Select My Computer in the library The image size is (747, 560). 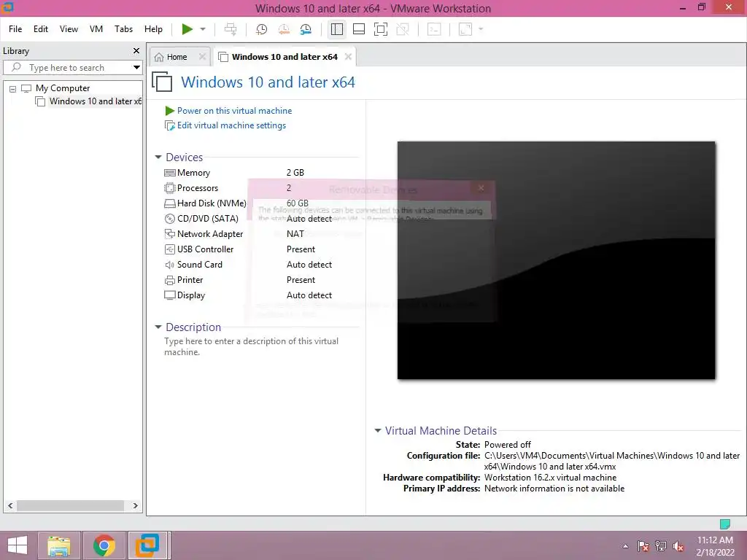(63, 88)
